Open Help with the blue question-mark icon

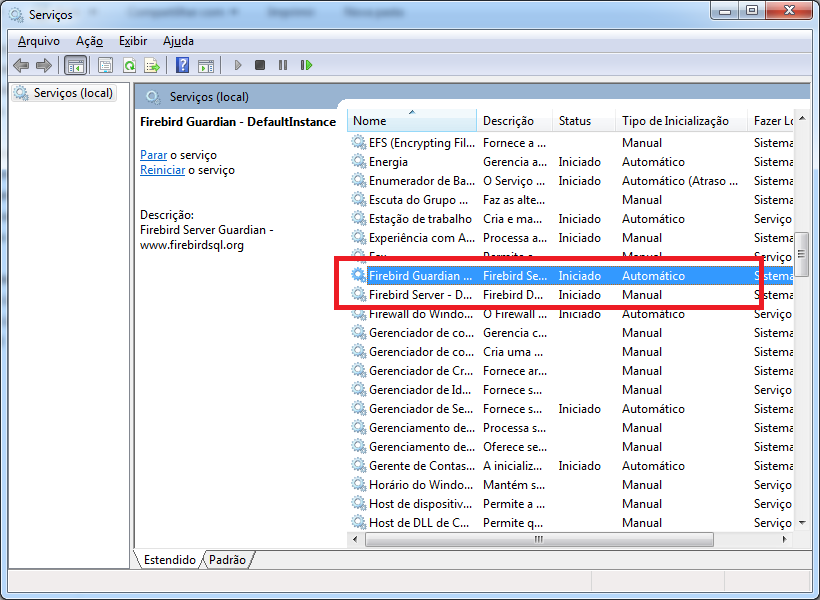tap(182, 65)
